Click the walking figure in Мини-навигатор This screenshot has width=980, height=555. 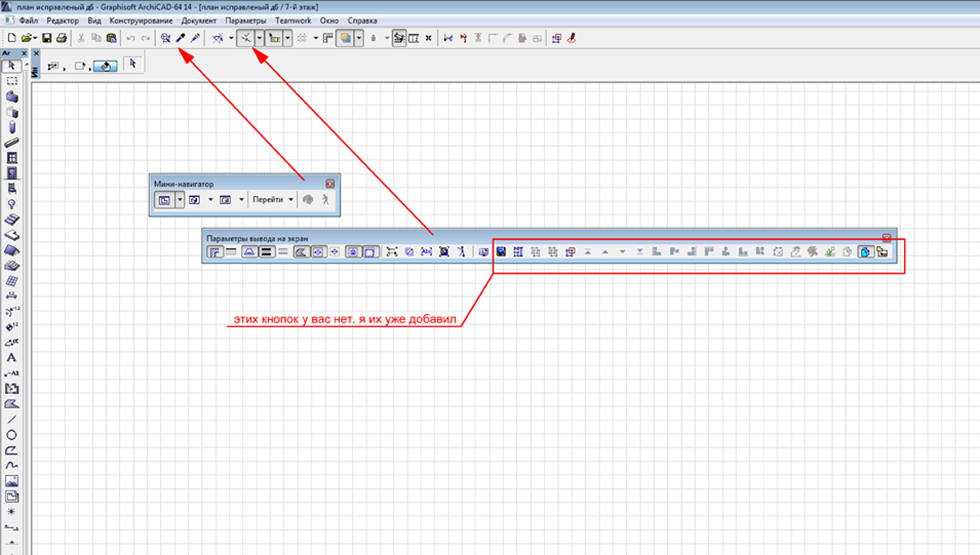(x=326, y=199)
